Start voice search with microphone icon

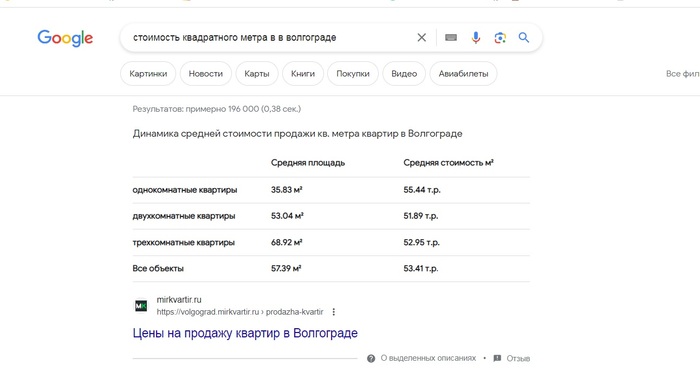tap(476, 37)
